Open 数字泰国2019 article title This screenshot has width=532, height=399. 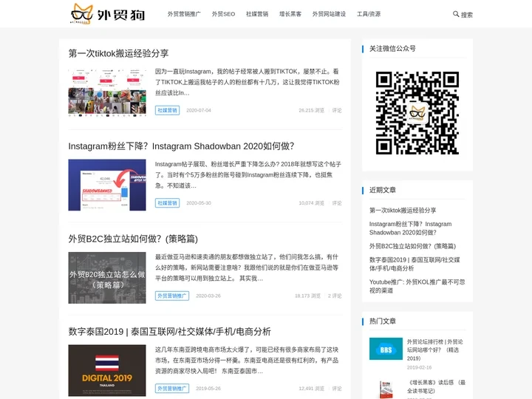(x=169, y=332)
